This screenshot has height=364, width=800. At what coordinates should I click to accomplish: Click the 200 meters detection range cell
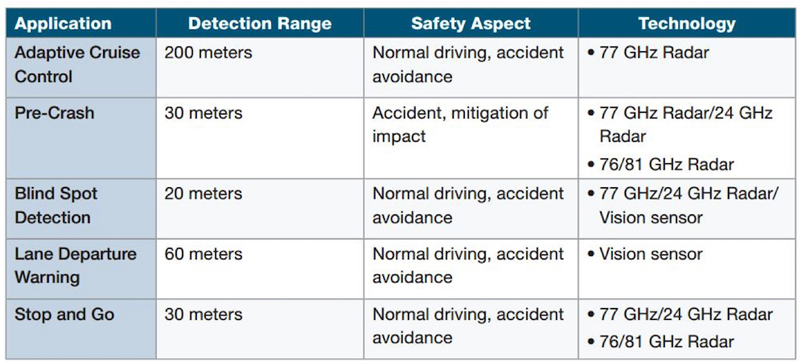point(208,53)
